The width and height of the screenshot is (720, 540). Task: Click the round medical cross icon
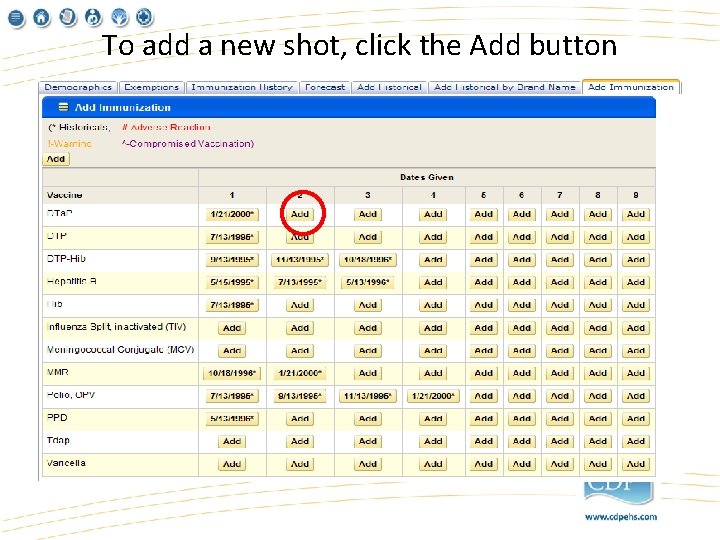click(x=145, y=17)
